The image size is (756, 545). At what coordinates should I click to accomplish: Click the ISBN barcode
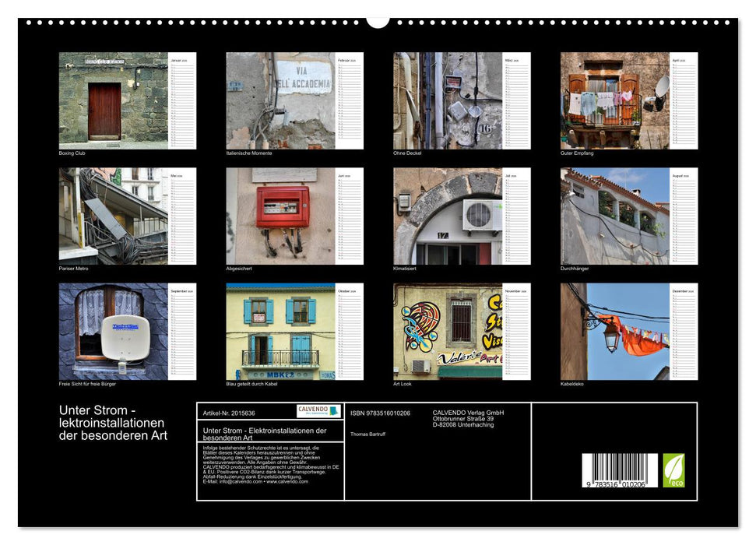tap(620, 472)
